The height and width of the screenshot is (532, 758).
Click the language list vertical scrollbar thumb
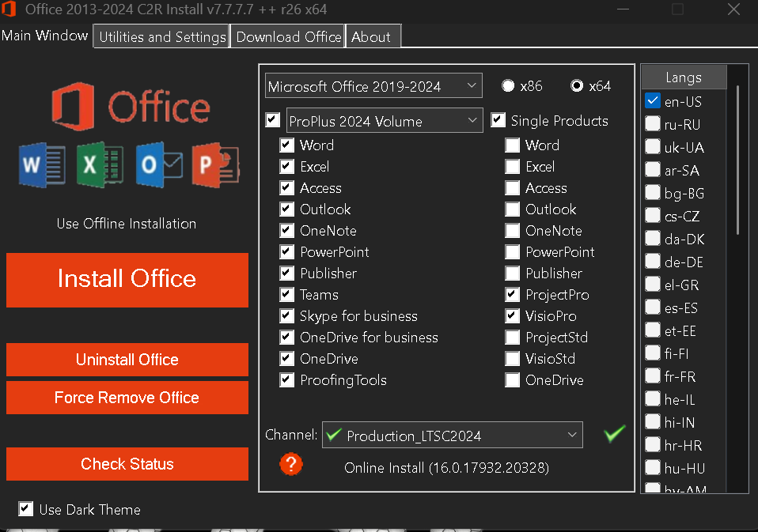737,160
